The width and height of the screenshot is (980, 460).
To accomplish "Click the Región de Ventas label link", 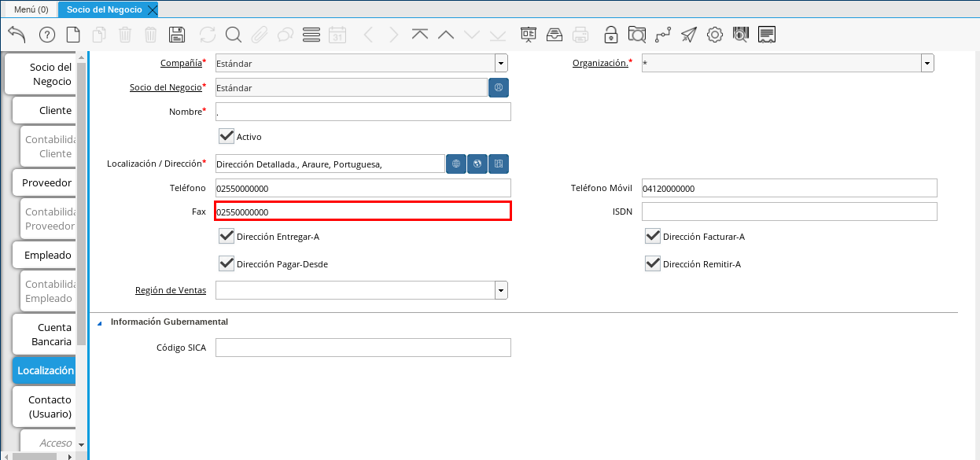I will (171, 291).
